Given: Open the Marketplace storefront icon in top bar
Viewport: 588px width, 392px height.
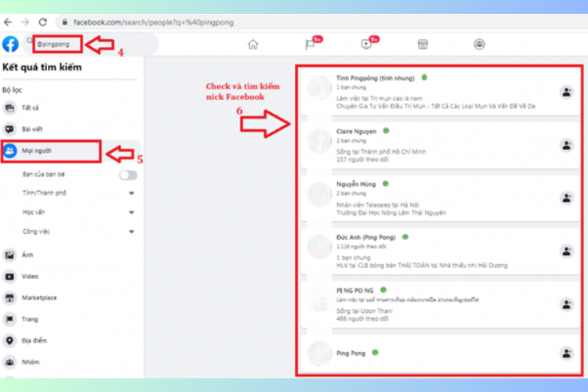Looking at the screenshot, I should tap(423, 44).
